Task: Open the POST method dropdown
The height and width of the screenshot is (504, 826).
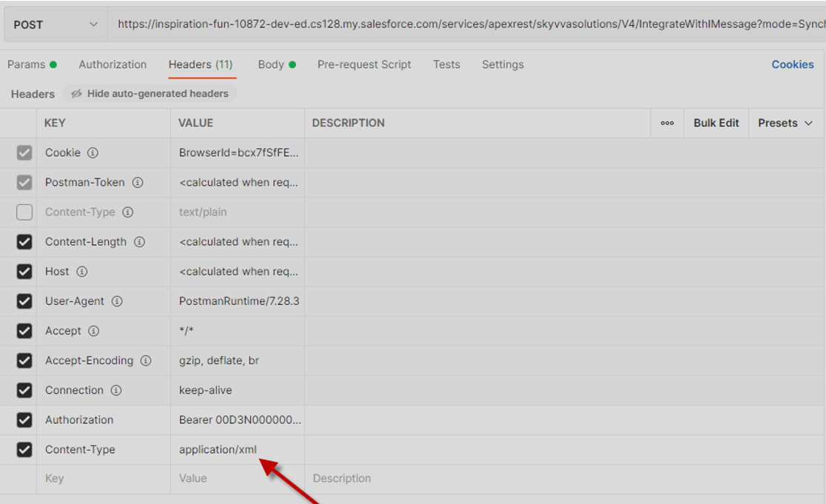Action: click(x=56, y=24)
